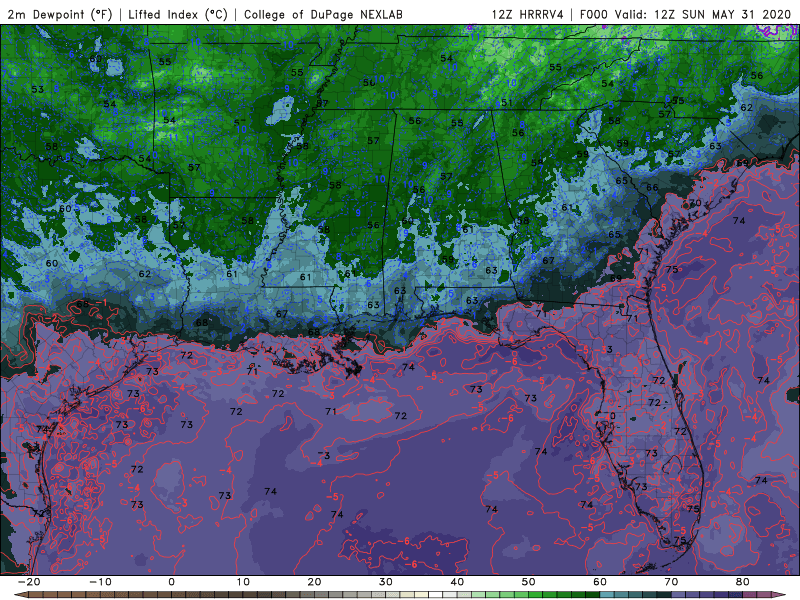
Task: Click the -20 label on the color scale
Action: point(29,582)
